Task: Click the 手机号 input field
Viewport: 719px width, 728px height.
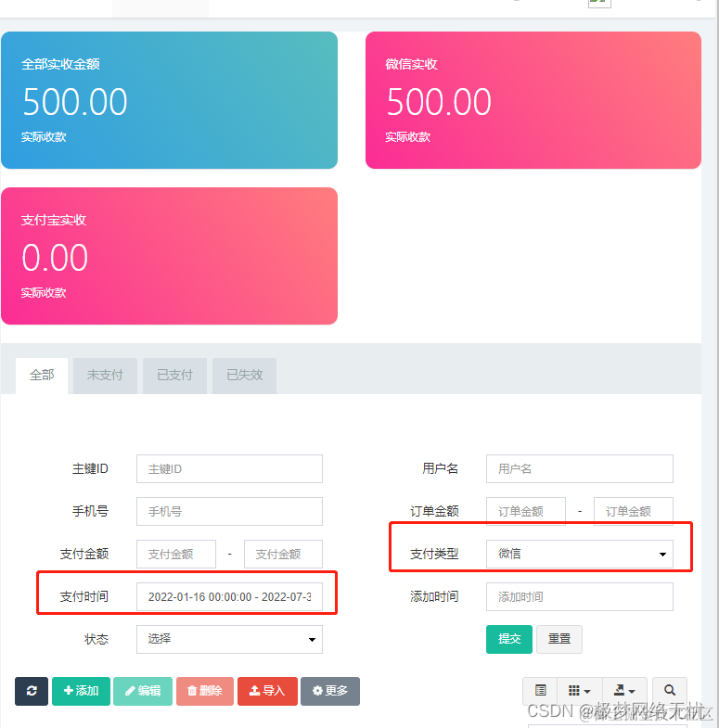Action: click(229, 512)
